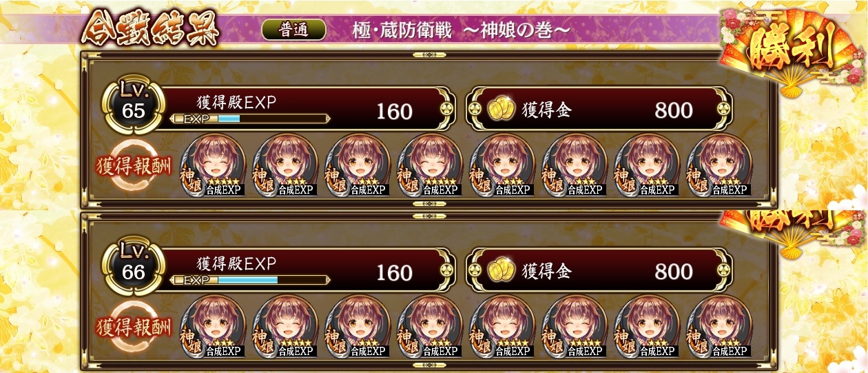
Task: Click the 普通 difficulty badge
Action: coord(293,30)
